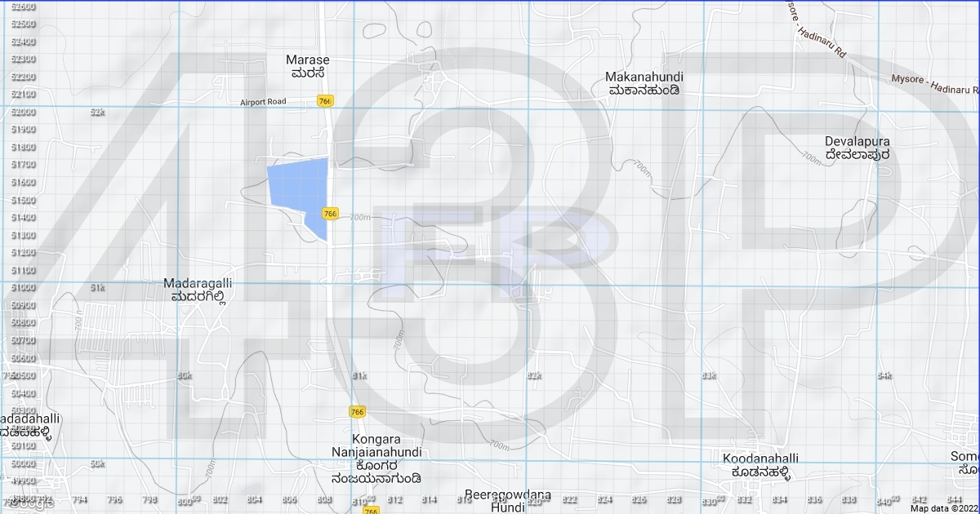Image resolution: width=980 pixels, height=514 pixels.
Task: Click the 766 shield adjoining the blue area
Action: [330, 214]
